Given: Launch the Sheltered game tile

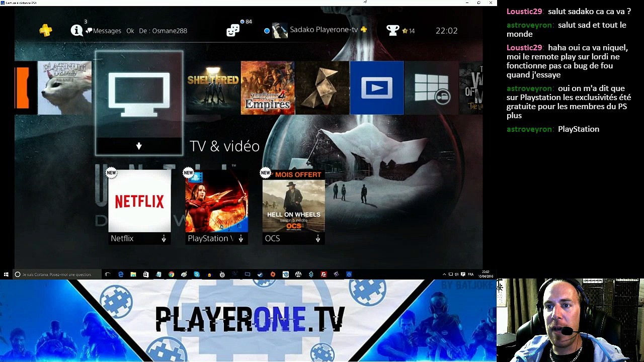Looking at the screenshot, I should 213,88.
